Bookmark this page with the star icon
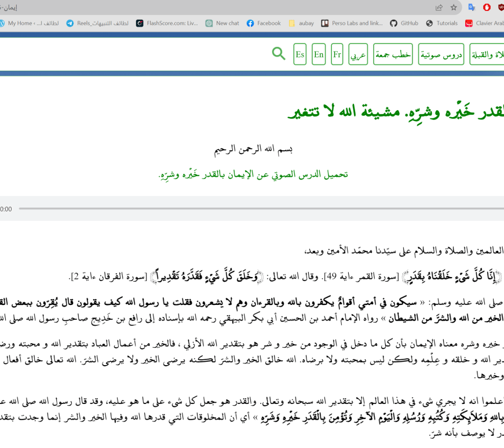This screenshot has height=448, width=504. (454, 8)
